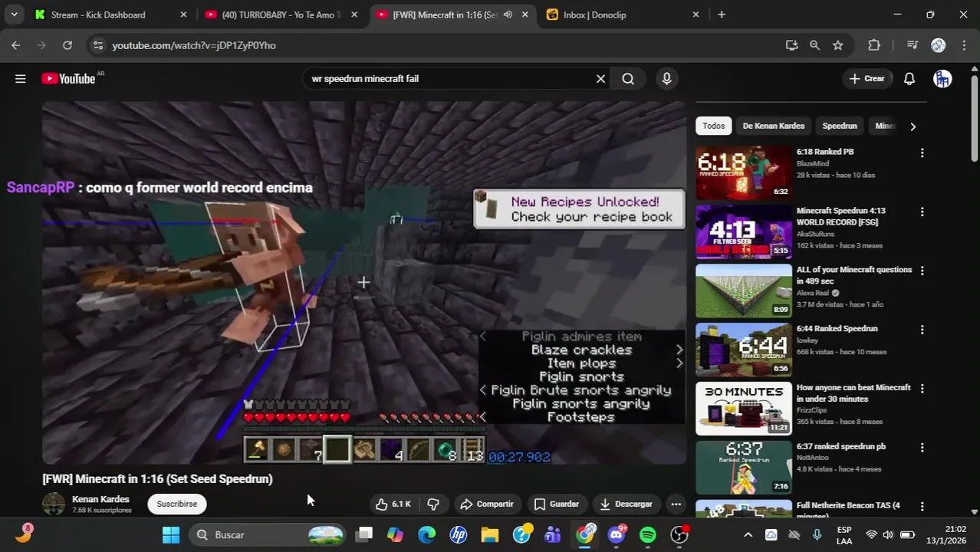Click the Crear button
This screenshot has width=980, height=552.
click(x=867, y=78)
